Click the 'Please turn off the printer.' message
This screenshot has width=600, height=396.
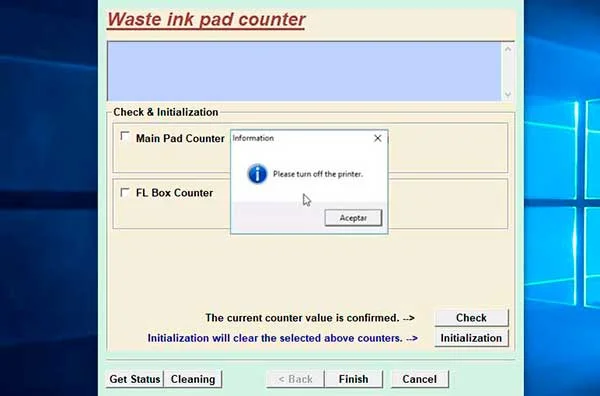pyautogui.click(x=318, y=174)
